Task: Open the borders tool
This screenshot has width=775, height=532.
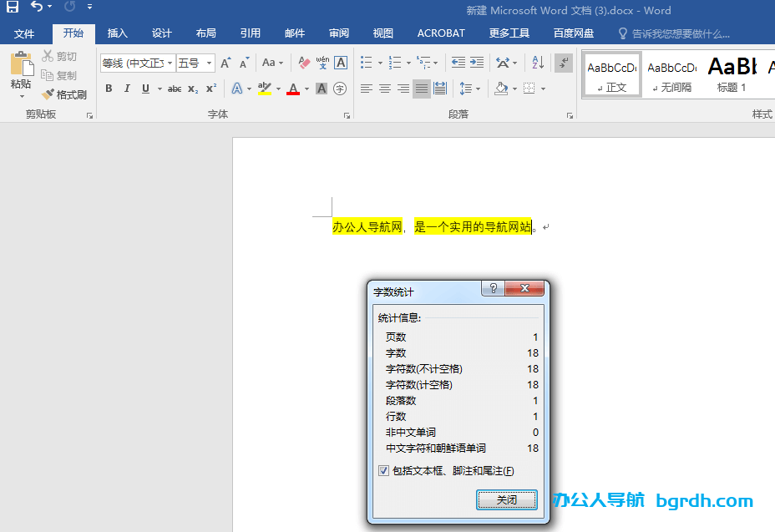Action: (529, 89)
